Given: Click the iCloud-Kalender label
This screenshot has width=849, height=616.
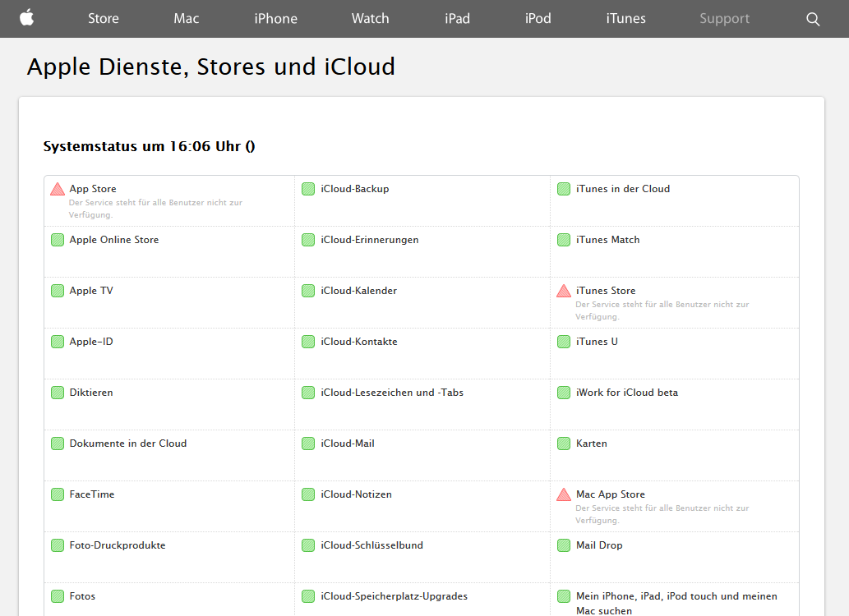Looking at the screenshot, I should 358,291.
